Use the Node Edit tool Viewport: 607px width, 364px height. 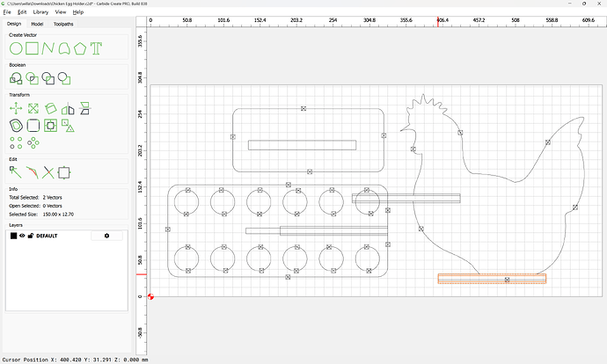16,171
